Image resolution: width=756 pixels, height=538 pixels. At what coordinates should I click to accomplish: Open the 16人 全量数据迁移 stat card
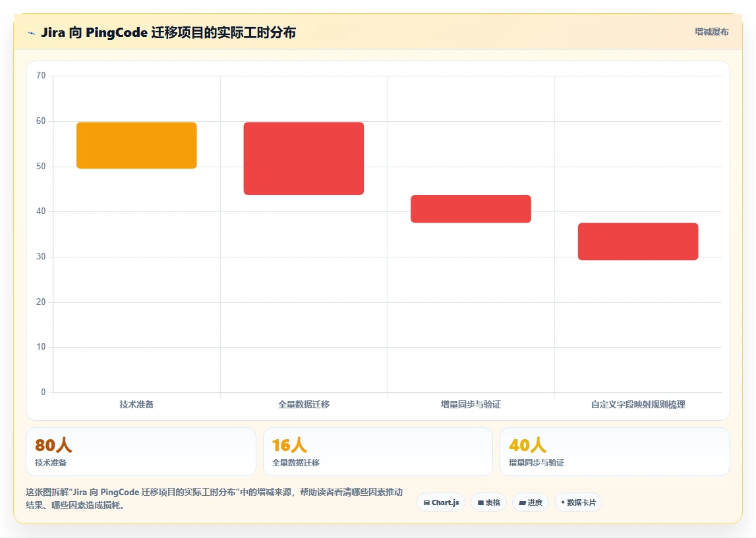click(x=378, y=452)
